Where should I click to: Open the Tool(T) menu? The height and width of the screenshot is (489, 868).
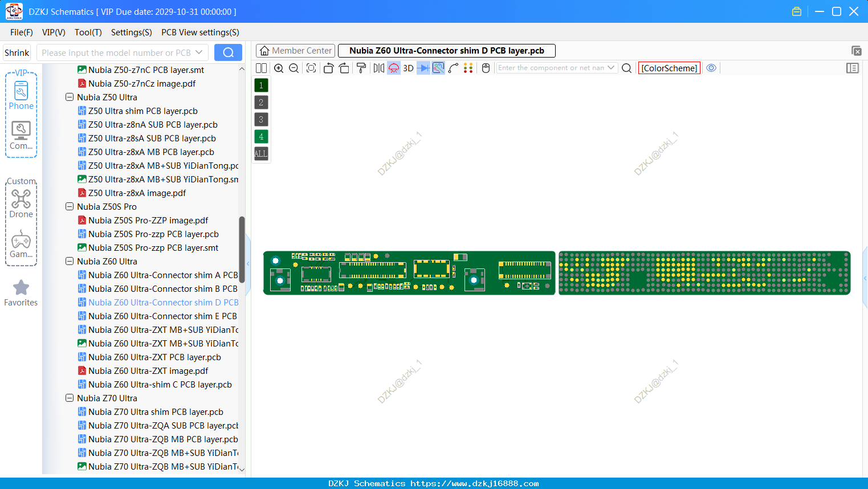point(88,32)
